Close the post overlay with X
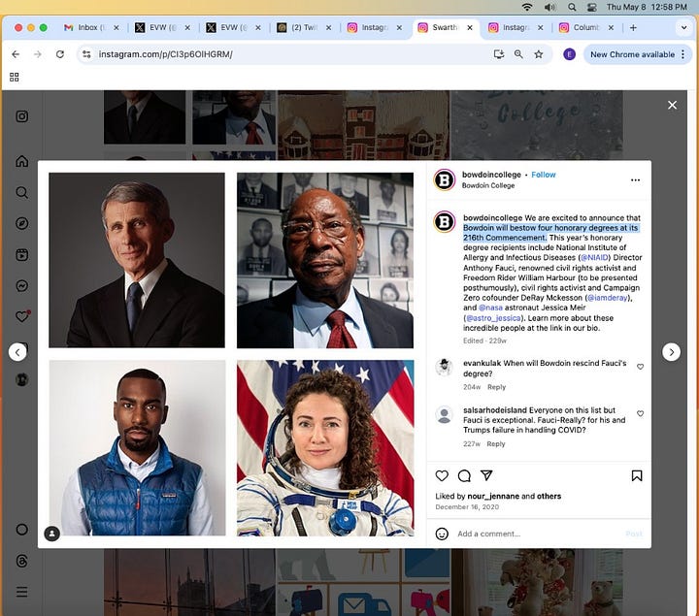Screen dimensions: 699x616 [672, 105]
